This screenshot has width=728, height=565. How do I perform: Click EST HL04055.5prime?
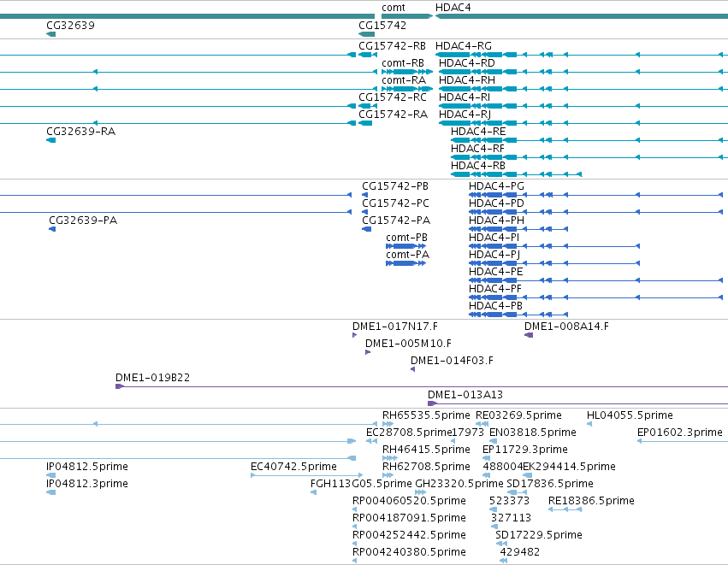[x=630, y=415]
